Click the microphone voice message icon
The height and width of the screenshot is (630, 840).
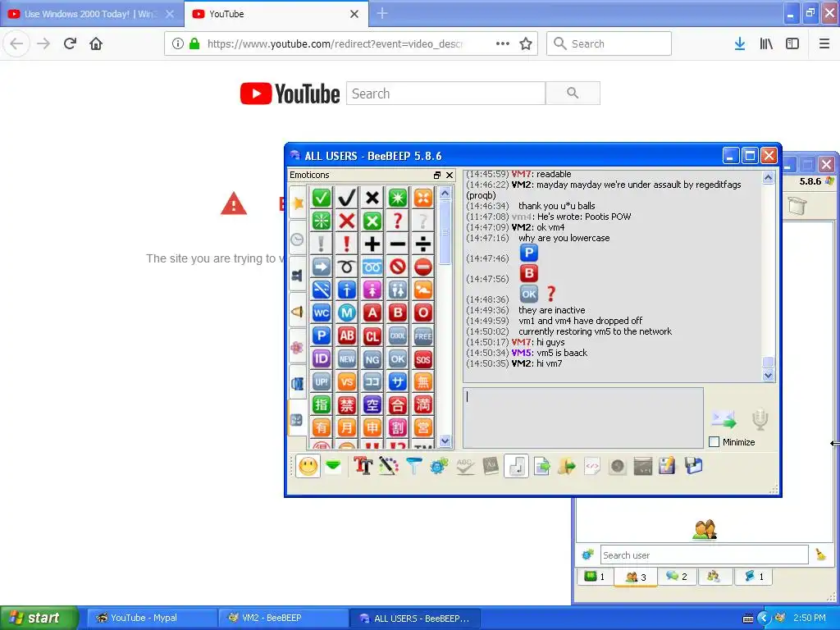coord(760,419)
